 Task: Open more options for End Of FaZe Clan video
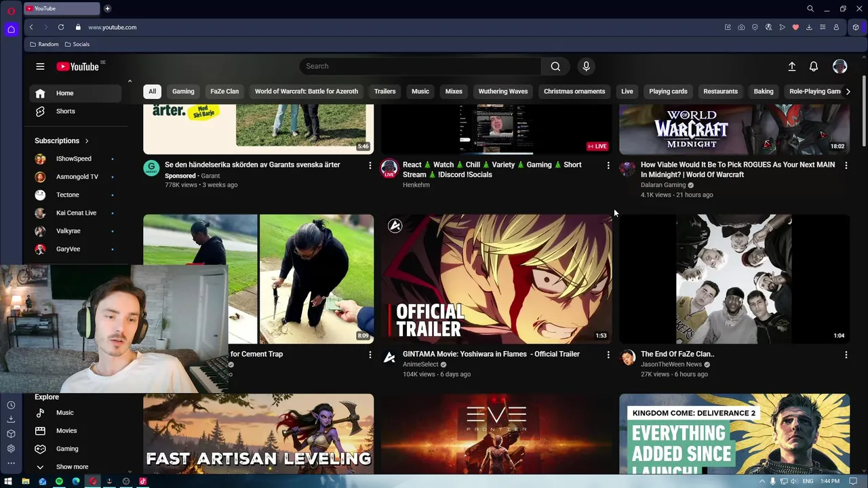pyautogui.click(x=846, y=354)
